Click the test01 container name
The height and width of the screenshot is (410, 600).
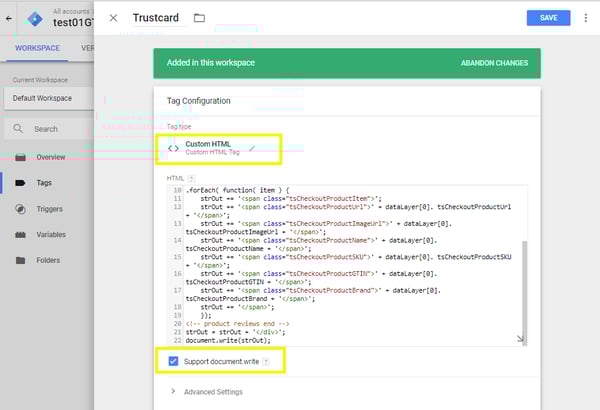coord(73,23)
